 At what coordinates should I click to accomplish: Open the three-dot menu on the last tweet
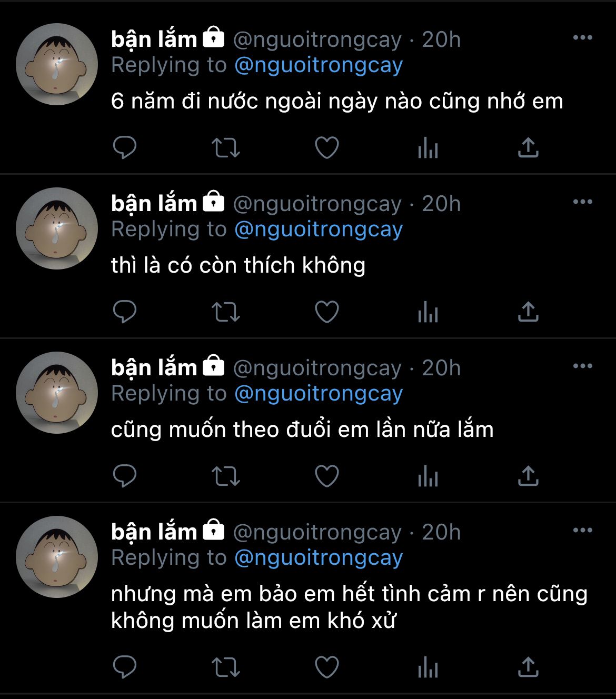click(582, 530)
